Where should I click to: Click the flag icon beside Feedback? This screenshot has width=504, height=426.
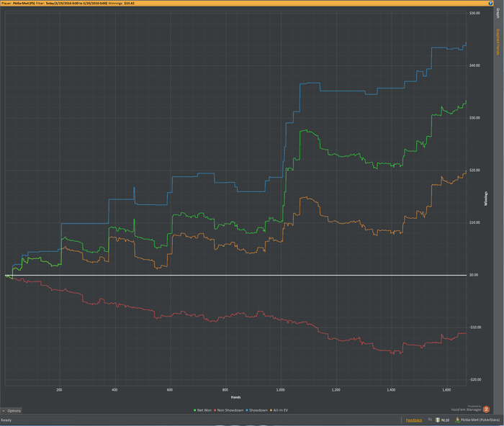pos(430,420)
